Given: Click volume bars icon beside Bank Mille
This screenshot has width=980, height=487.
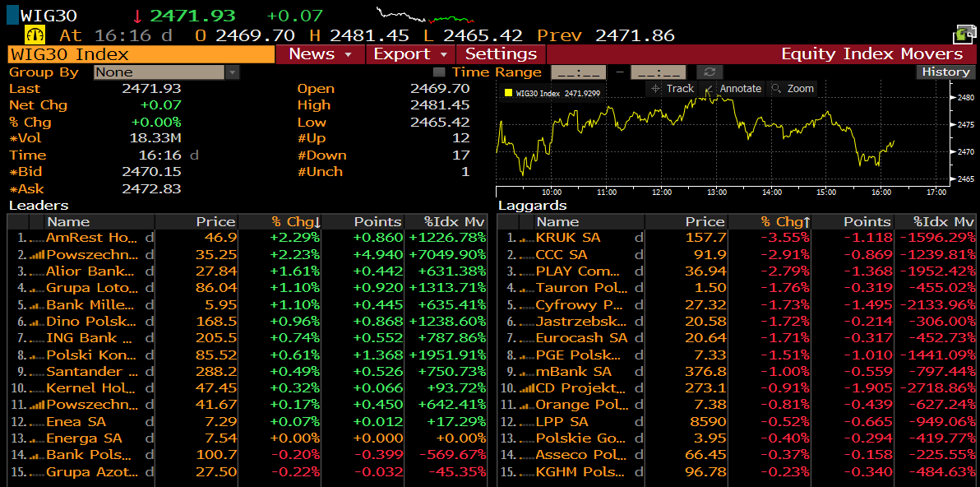Looking at the screenshot, I should (x=38, y=304).
